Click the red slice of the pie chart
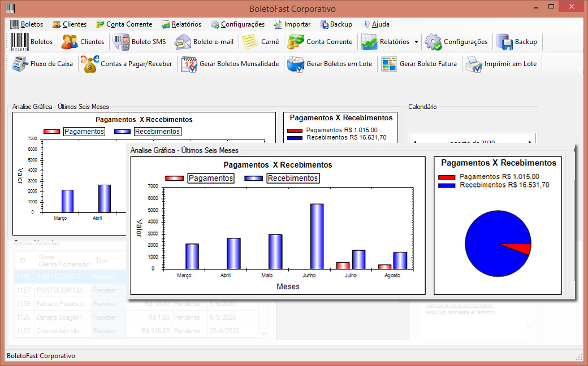The image size is (588, 366). (x=521, y=248)
